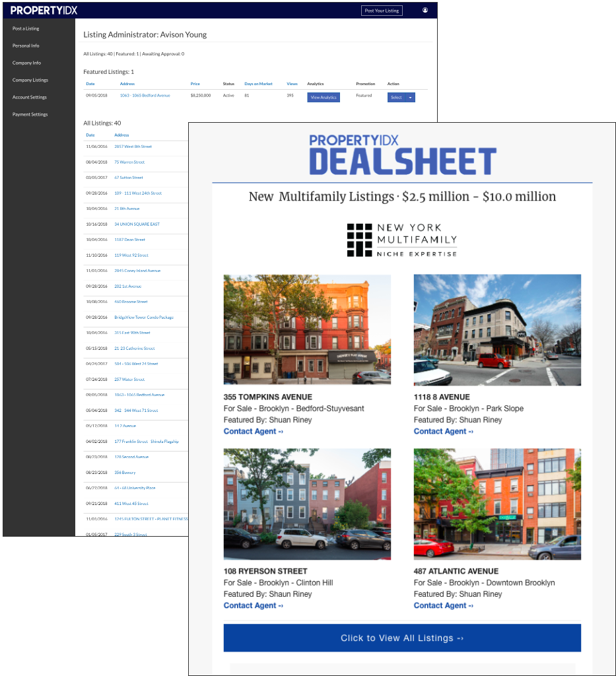
Task: Open the 2845 Coney Island Avenue listing
Action: coord(137,271)
